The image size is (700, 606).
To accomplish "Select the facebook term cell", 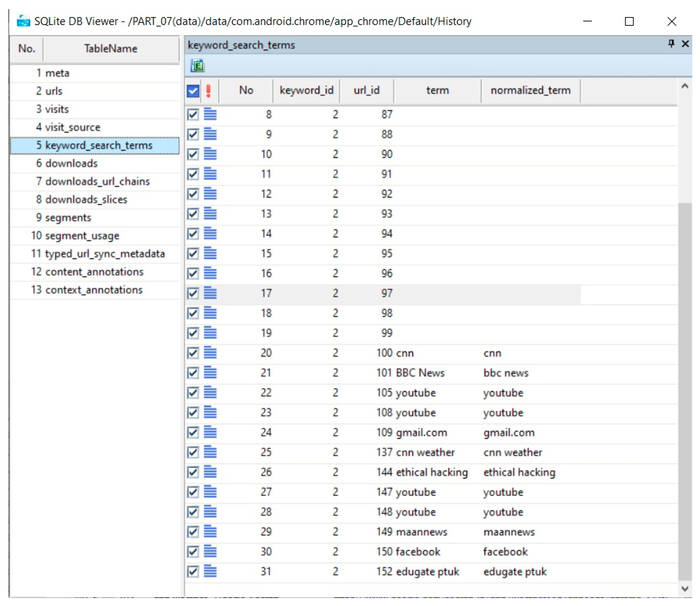I will point(418,552).
